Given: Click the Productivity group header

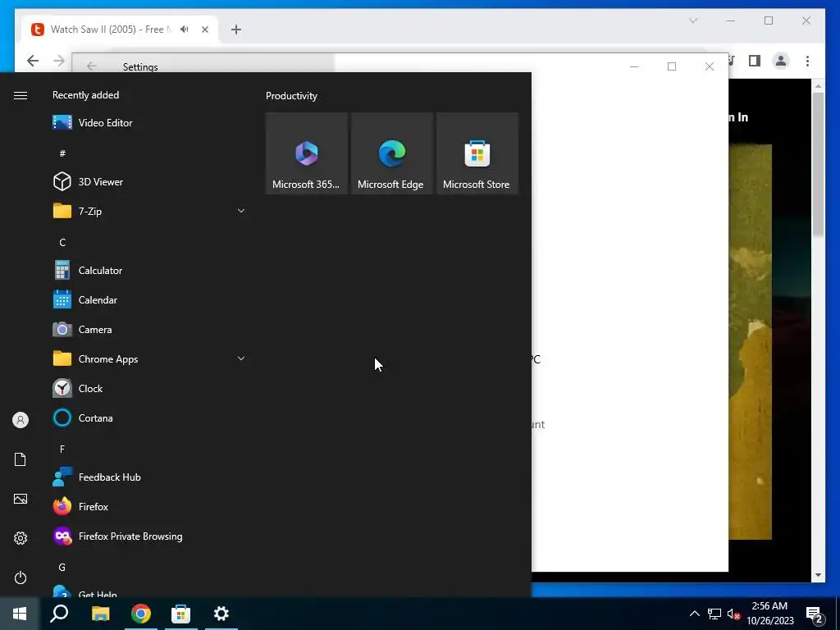Looking at the screenshot, I should (291, 96).
